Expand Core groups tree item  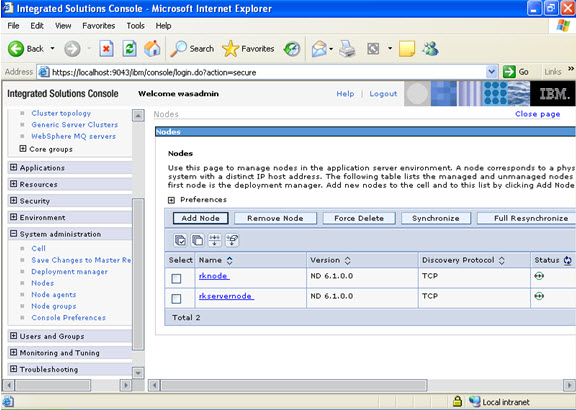pos(23,149)
